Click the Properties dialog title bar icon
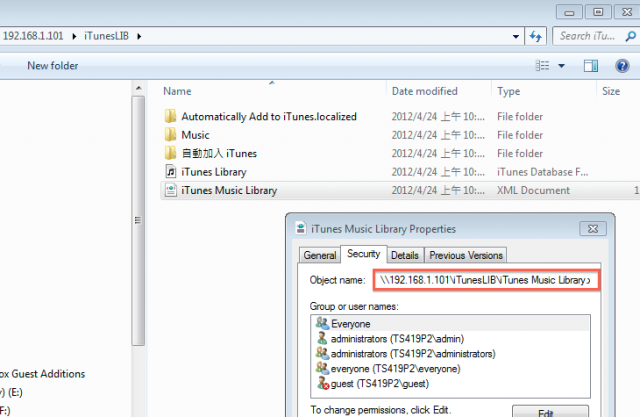 click(301, 228)
